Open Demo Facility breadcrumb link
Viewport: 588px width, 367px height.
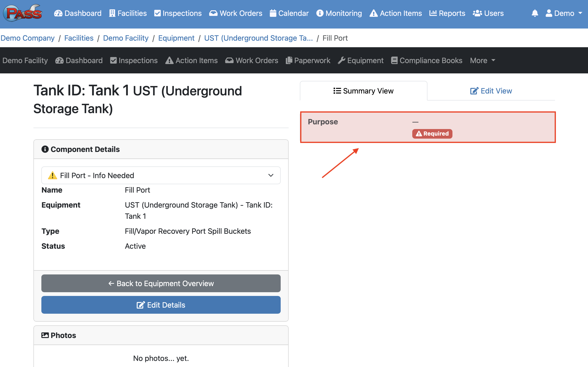125,38
